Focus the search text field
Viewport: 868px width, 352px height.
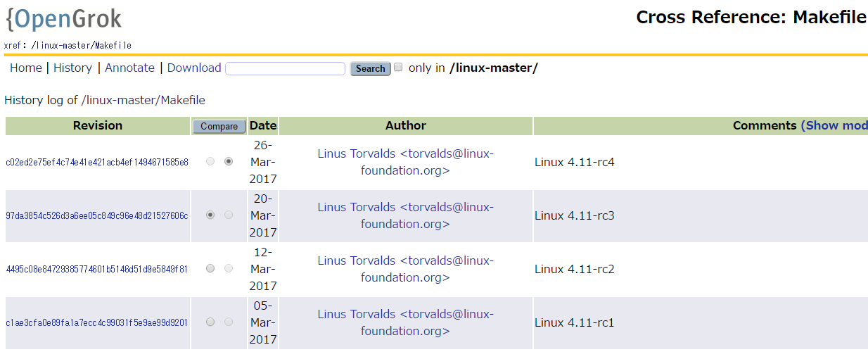285,68
